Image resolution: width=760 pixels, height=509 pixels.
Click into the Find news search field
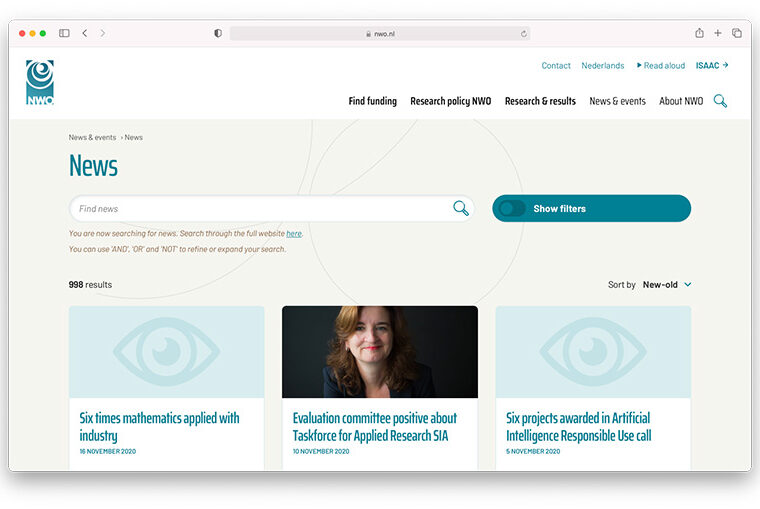260,208
